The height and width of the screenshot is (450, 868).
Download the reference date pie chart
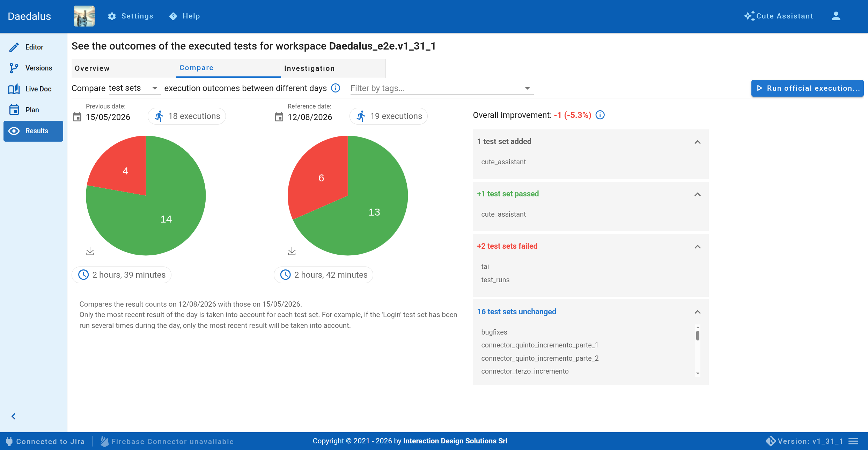pos(292,251)
